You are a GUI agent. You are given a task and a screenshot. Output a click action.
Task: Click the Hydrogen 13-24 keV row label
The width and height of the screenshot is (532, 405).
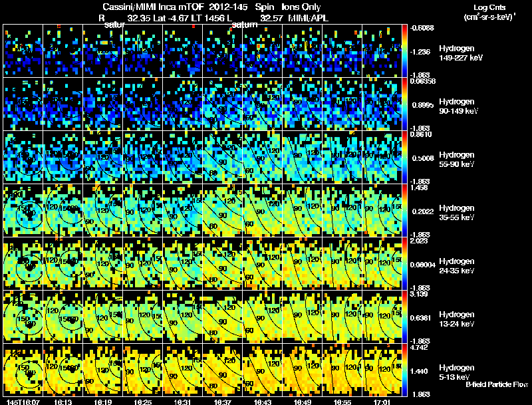tap(456, 319)
